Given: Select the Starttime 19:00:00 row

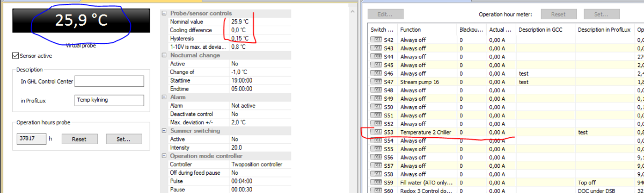Looking at the screenshot, I should point(230,80).
